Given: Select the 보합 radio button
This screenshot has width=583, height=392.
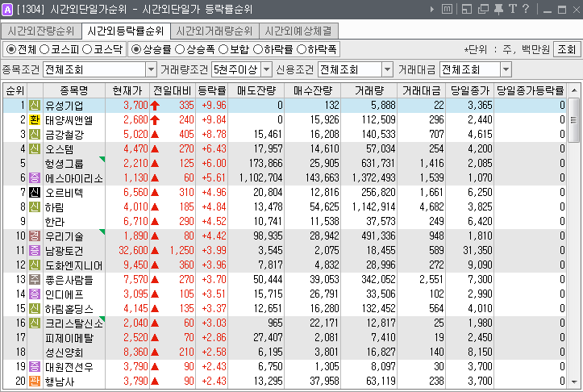Looking at the screenshot, I should 223,49.
